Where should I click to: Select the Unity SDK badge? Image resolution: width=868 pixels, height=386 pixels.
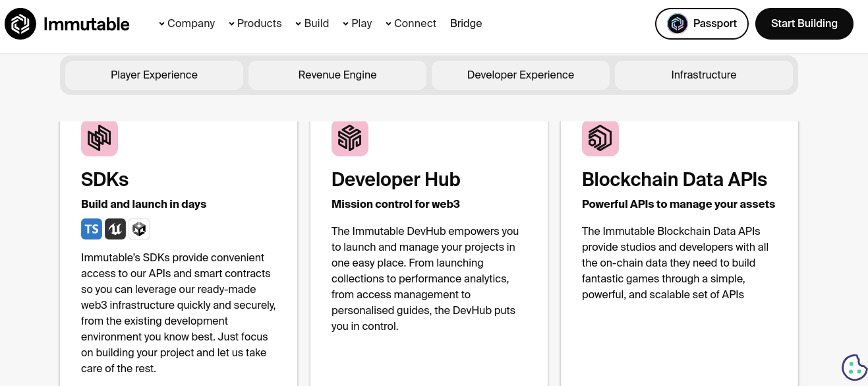tap(139, 229)
